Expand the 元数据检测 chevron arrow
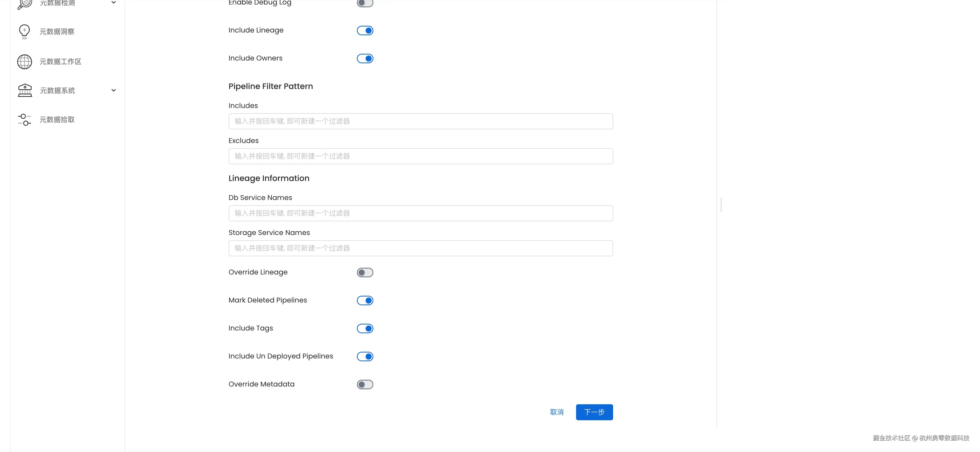Image resolution: width=980 pixels, height=452 pixels. pos(113,3)
